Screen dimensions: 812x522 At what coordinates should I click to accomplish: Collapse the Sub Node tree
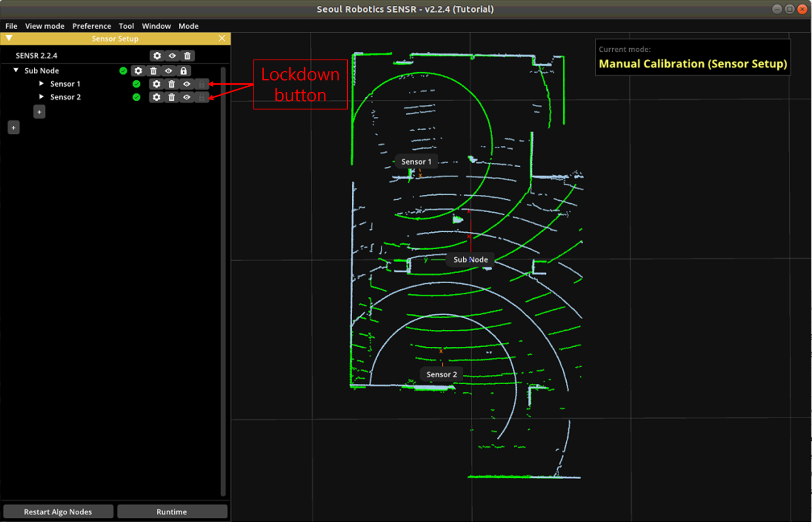(x=16, y=70)
